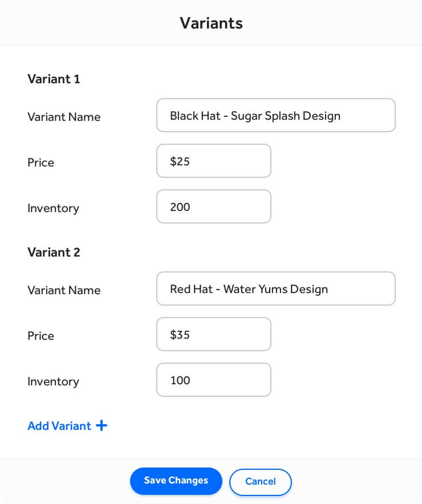Select the Price field showing $35
The width and height of the screenshot is (422, 504).
pos(213,334)
